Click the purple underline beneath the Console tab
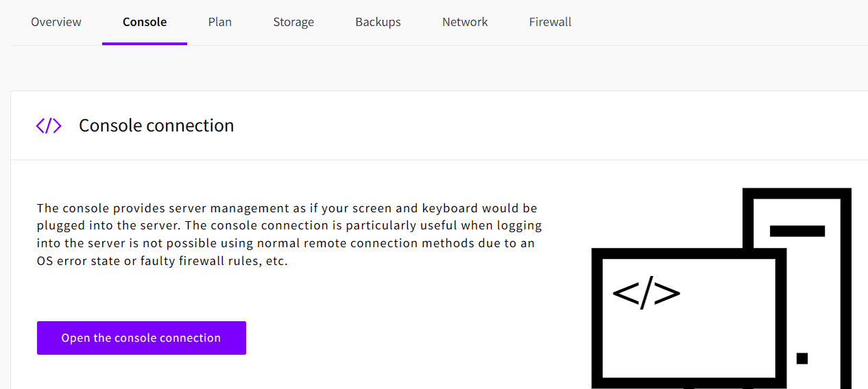868x389 pixels. point(145,44)
